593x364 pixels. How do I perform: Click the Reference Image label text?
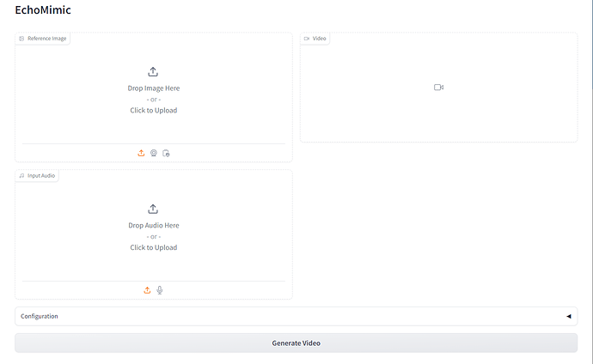(47, 39)
